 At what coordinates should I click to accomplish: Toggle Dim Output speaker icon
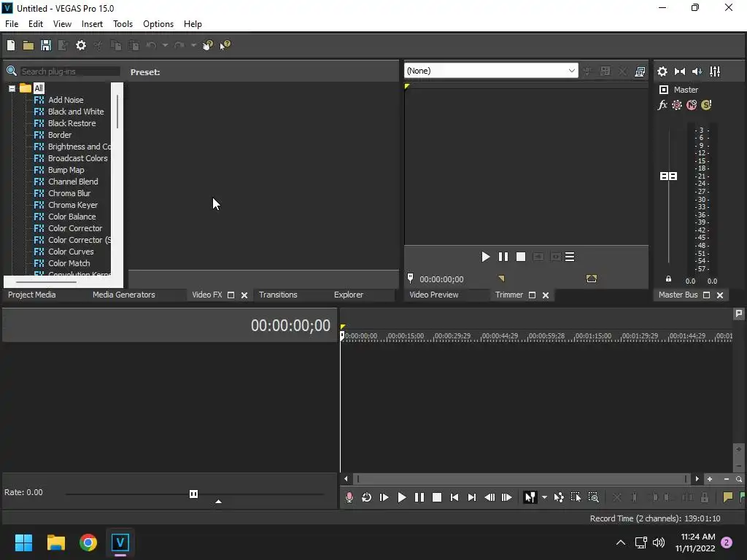click(697, 71)
